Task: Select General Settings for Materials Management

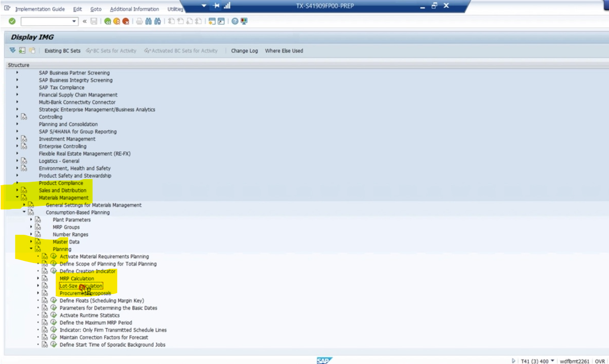Action: click(x=93, y=205)
